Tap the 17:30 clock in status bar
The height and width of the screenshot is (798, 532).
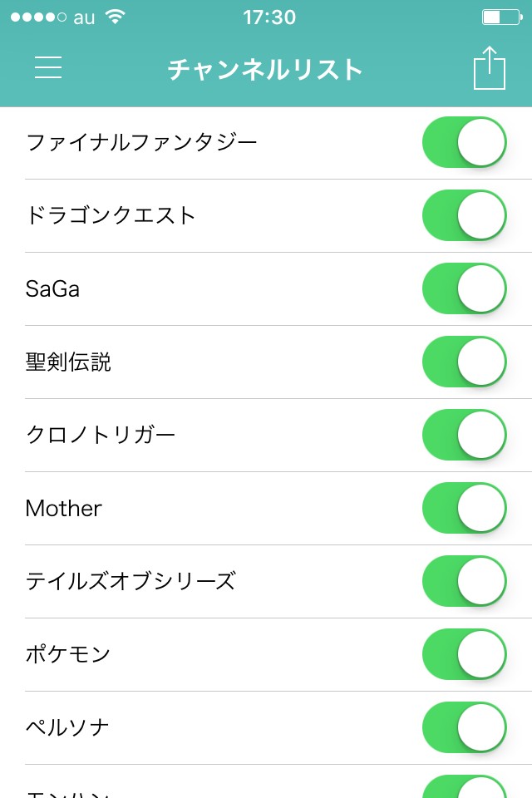(x=269, y=17)
